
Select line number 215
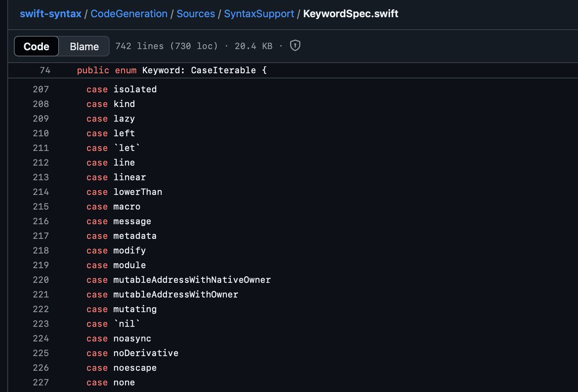[x=41, y=207]
